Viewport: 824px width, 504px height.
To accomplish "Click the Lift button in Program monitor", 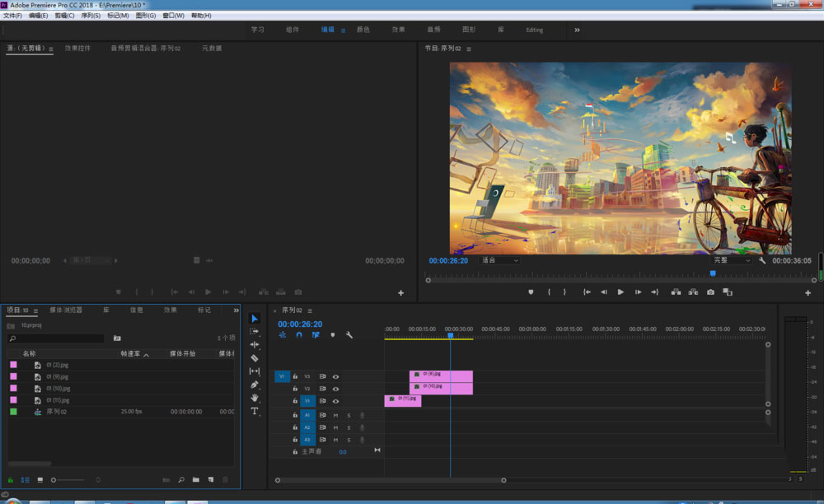I will coord(677,292).
